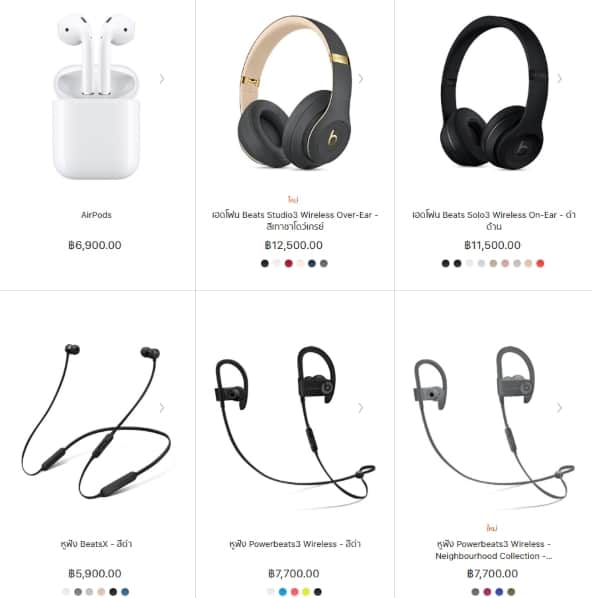
Task: Open the AirPods product link
Action: pos(96,215)
